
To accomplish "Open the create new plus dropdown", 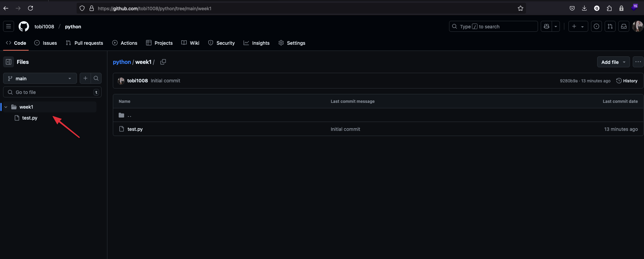I will coord(578,26).
